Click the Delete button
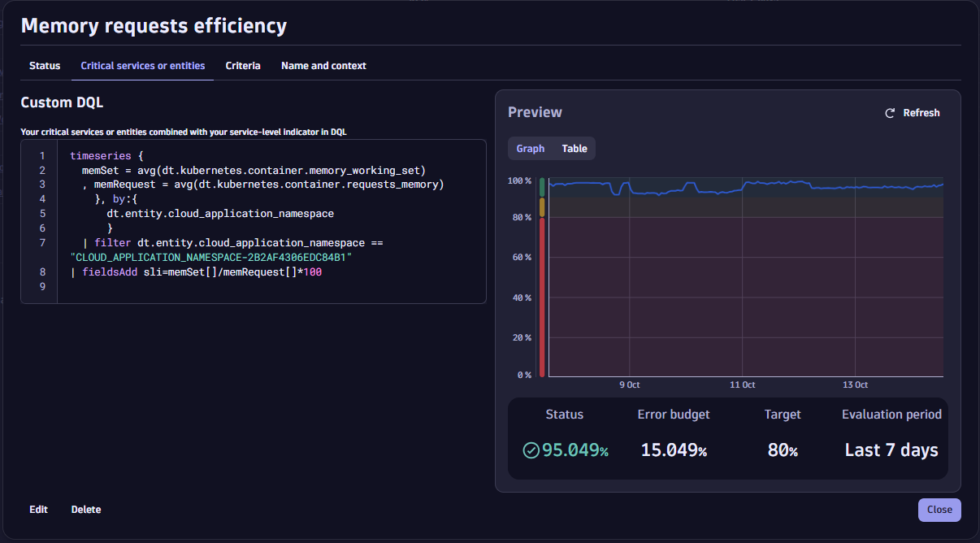The height and width of the screenshot is (543, 980). 85,510
